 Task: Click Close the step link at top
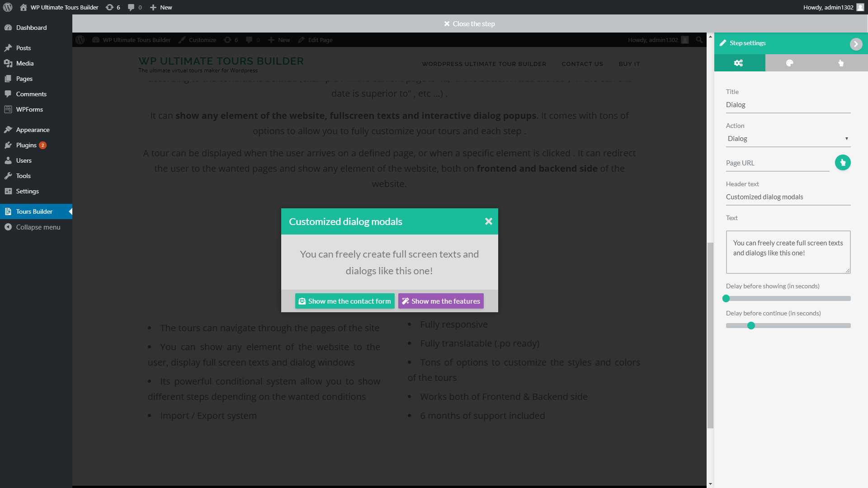coord(469,24)
